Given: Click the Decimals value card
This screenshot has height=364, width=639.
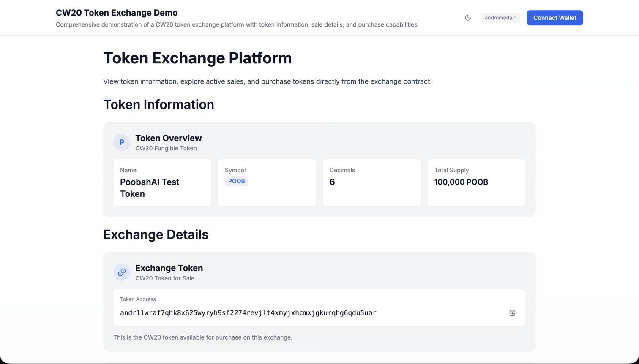Looking at the screenshot, I should (x=371, y=182).
